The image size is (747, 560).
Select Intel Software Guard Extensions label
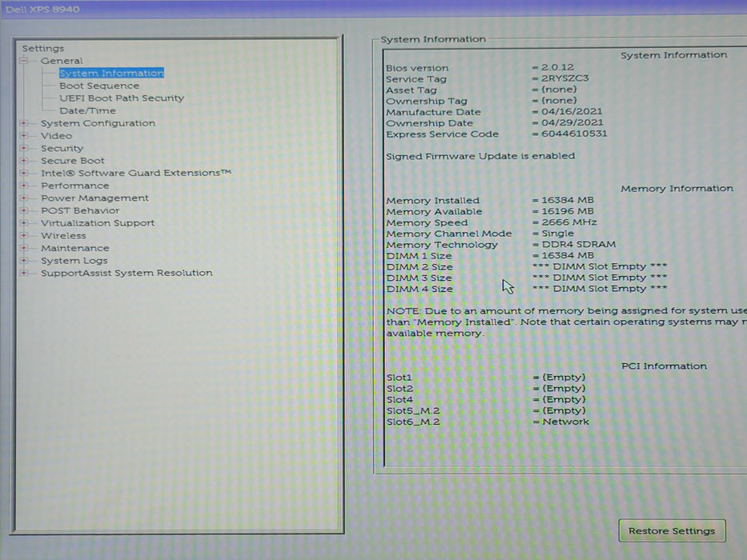point(136,173)
